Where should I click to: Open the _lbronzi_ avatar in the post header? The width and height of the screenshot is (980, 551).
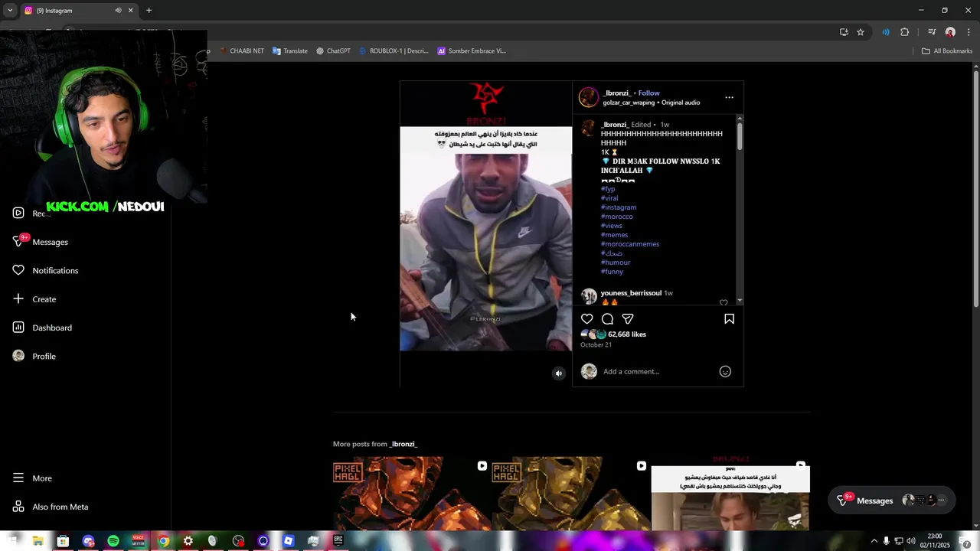[588, 97]
